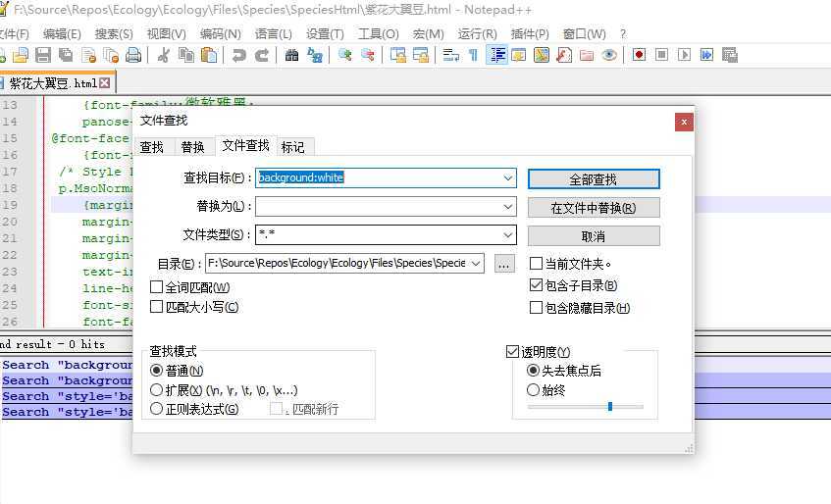Expand the 目录 path dropdown arrow

pos(476,263)
